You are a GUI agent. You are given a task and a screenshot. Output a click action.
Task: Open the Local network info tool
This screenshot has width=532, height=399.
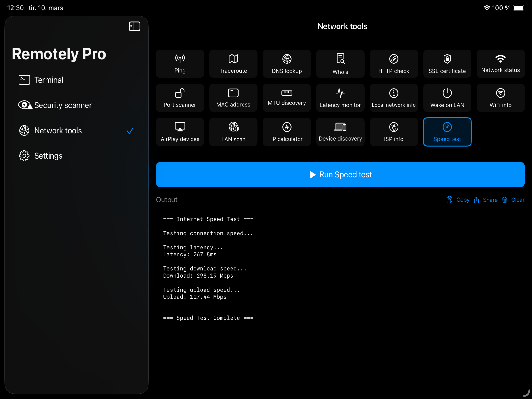click(x=394, y=98)
